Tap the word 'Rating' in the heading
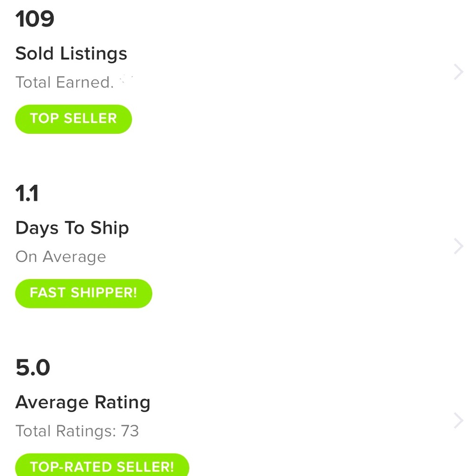476x476 pixels. [122, 402]
